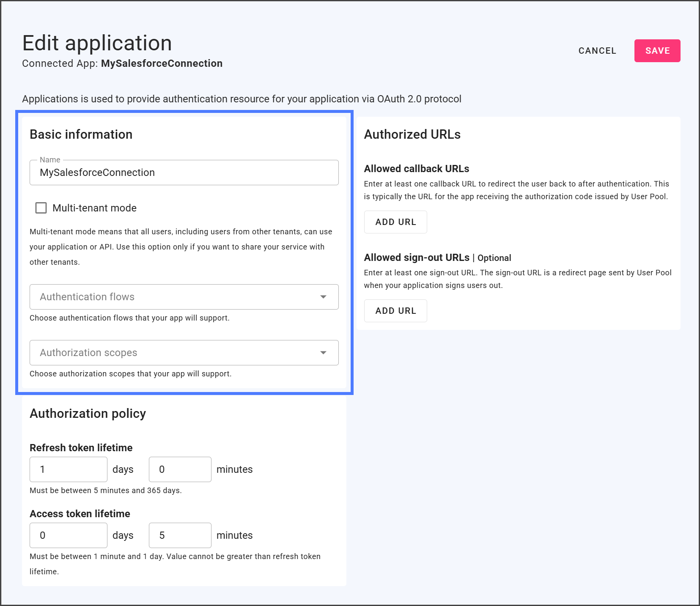The height and width of the screenshot is (606, 700).
Task: Click the Multi-tenant mode label text
Action: click(94, 208)
